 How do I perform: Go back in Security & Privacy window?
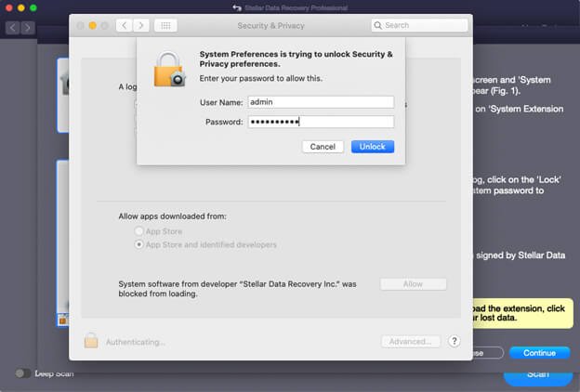123,25
